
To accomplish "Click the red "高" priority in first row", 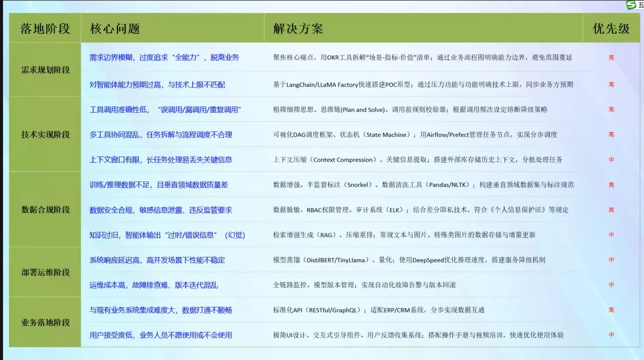I will [x=611, y=57].
